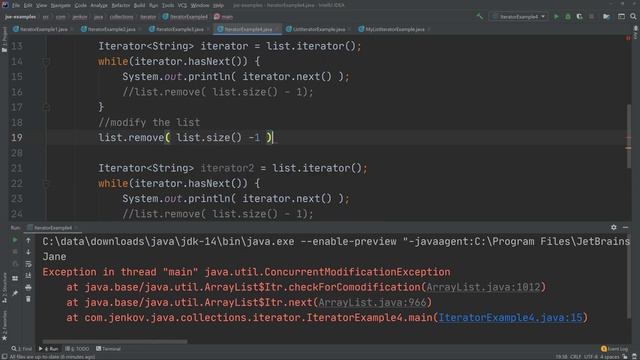Open IteratorExample4.java:15 stack trace link
This screenshot has width=640, height=360.
point(510,318)
